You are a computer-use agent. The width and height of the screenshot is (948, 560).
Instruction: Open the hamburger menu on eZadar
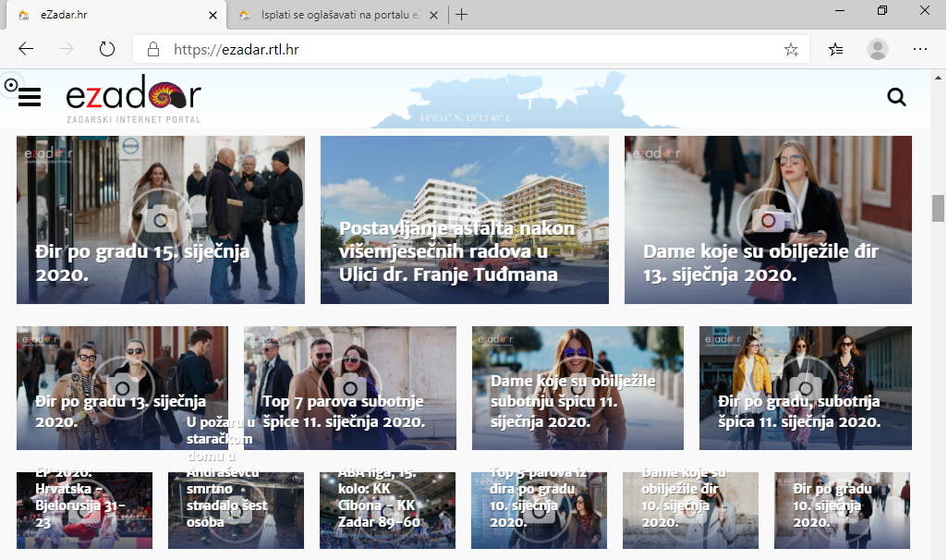(30, 97)
